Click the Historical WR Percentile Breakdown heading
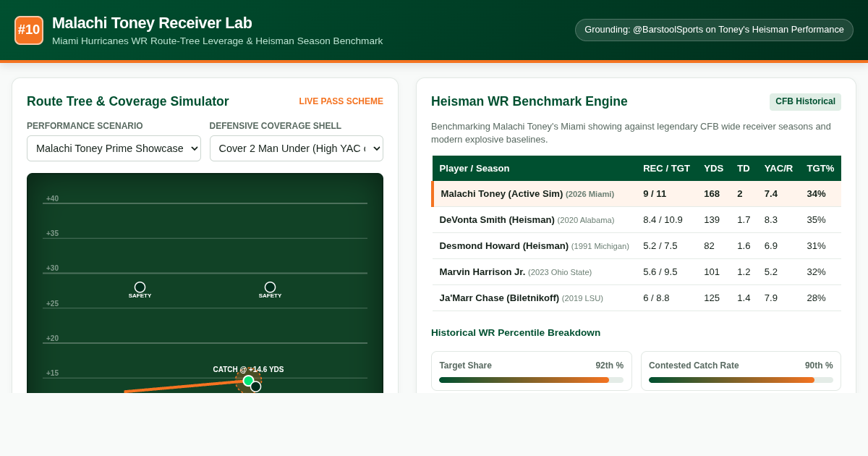The image size is (868, 456). click(516, 333)
